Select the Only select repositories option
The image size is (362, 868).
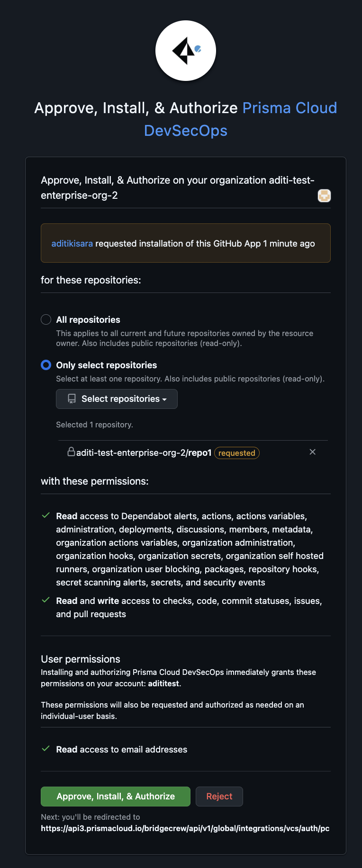tap(46, 365)
